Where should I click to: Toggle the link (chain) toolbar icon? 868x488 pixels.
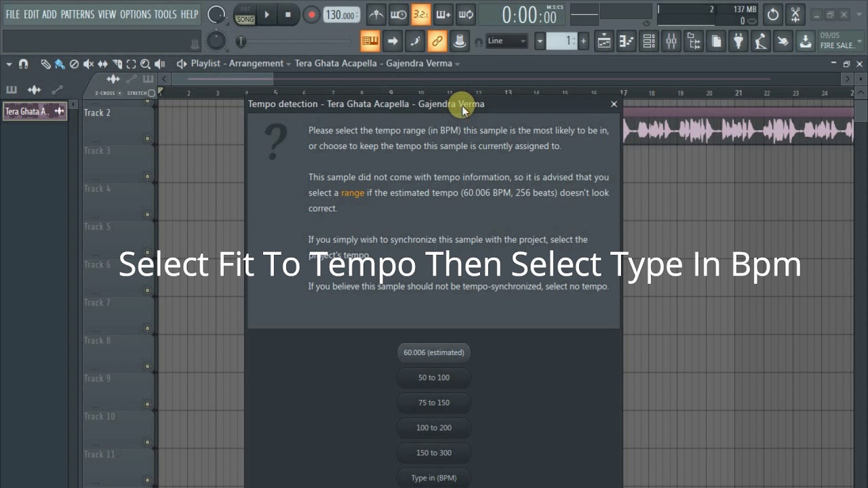pos(437,41)
